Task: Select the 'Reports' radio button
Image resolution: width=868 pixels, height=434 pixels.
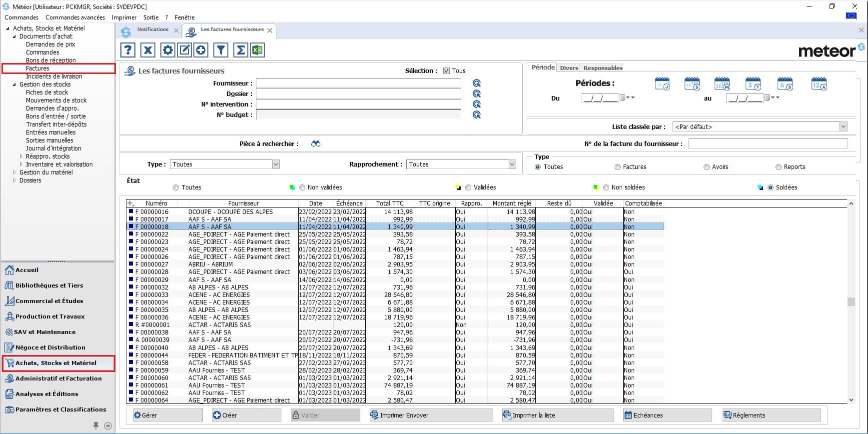Action: 779,167
